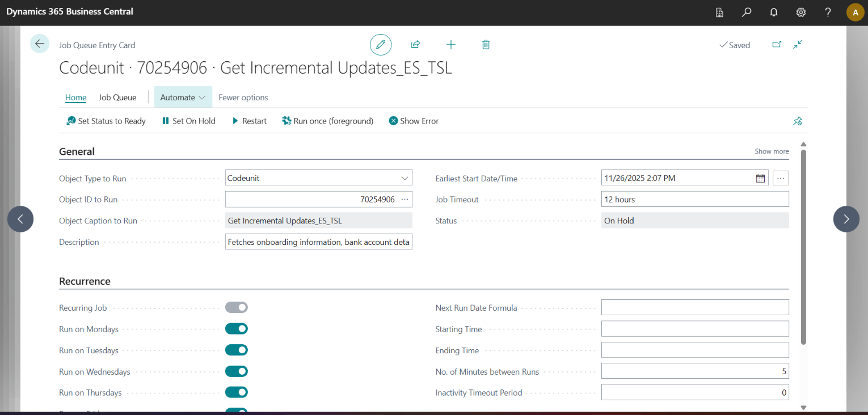Click No. of Minutes between Runs field

tap(695, 371)
